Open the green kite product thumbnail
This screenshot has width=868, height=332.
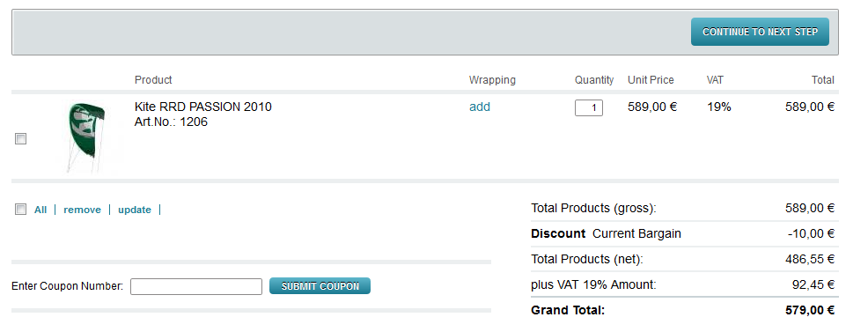tap(85, 137)
